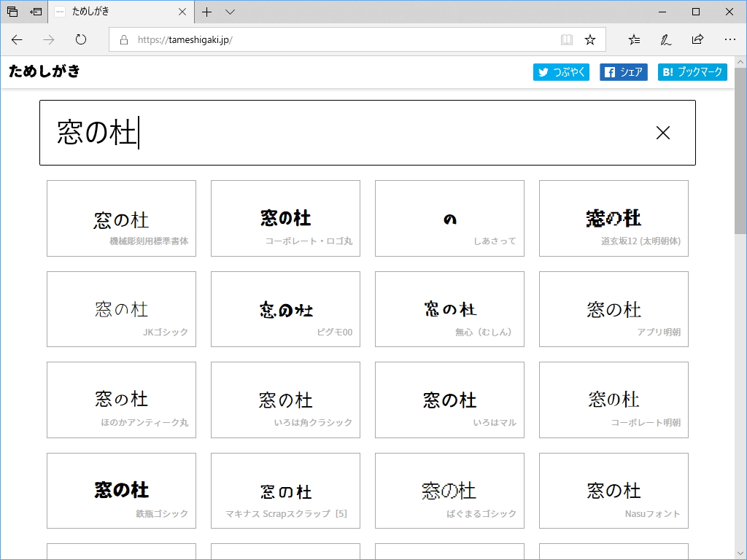747x560 pixels.
Task: Share on Facebook via シェア button
Action: pos(623,72)
